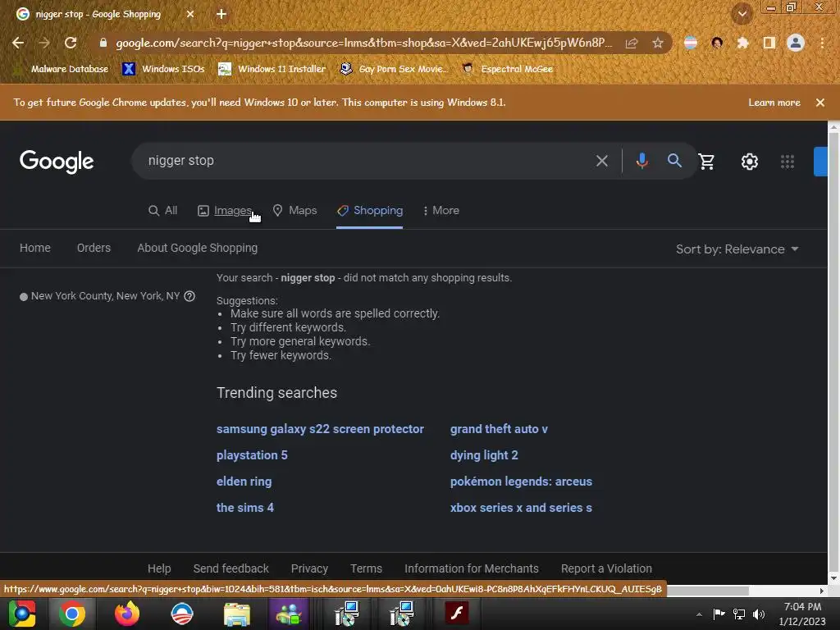This screenshot has width=840, height=630.
Task: Submit search with magnifier icon
Action: pos(674,161)
